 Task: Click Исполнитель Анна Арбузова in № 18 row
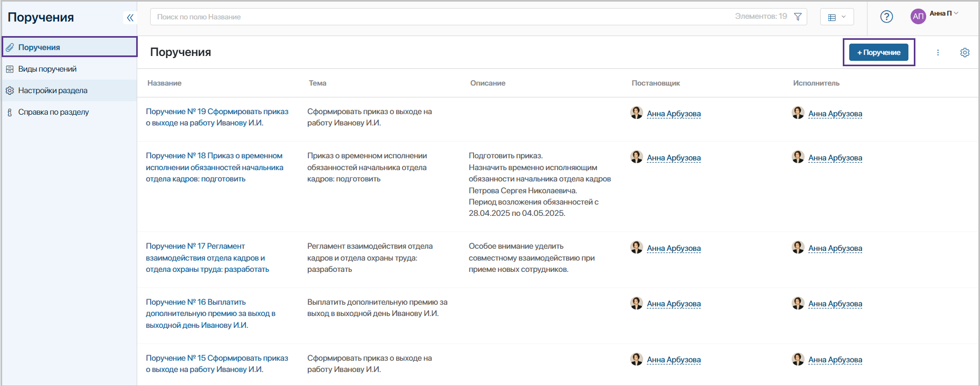835,158
